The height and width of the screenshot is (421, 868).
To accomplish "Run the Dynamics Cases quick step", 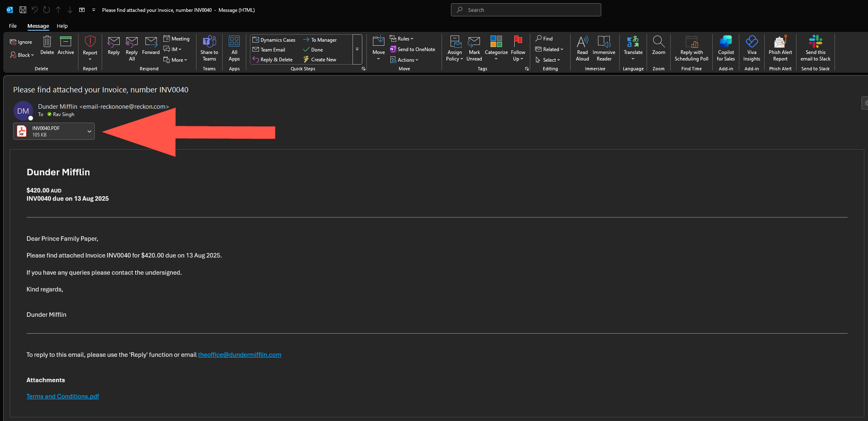I will click(x=274, y=40).
